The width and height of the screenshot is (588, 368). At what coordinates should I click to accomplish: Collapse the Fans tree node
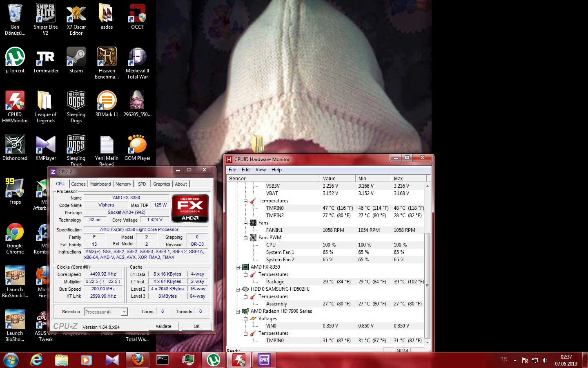click(245, 223)
